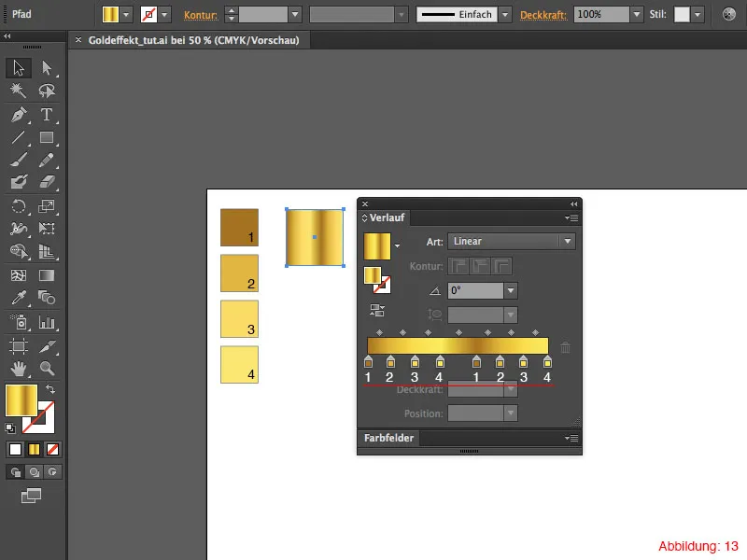Select the Slice tool

[47, 346]
